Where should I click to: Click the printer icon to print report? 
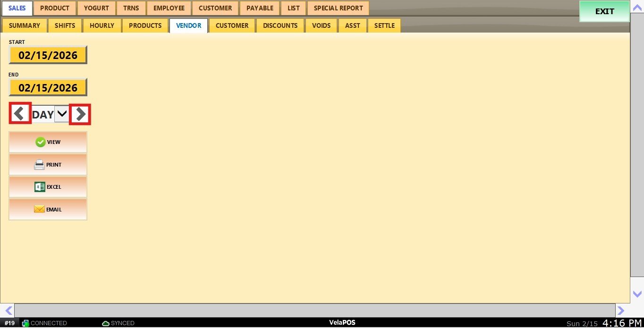coord(40,165)
